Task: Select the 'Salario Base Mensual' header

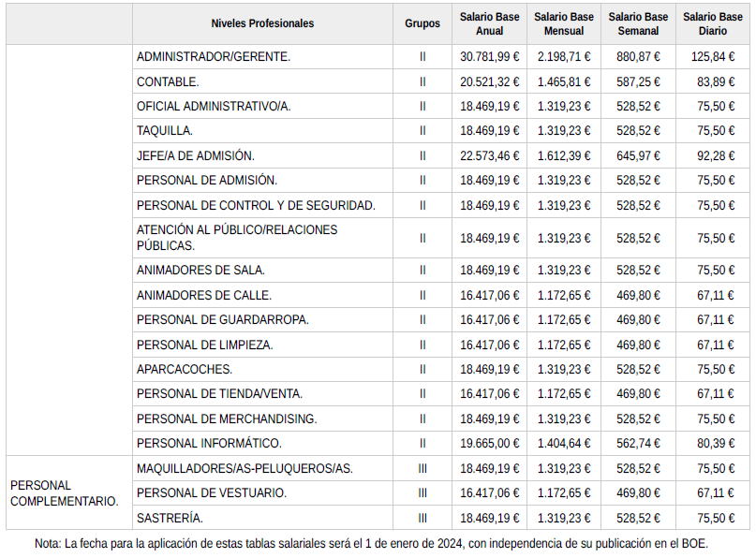Action: click(564, 23)
